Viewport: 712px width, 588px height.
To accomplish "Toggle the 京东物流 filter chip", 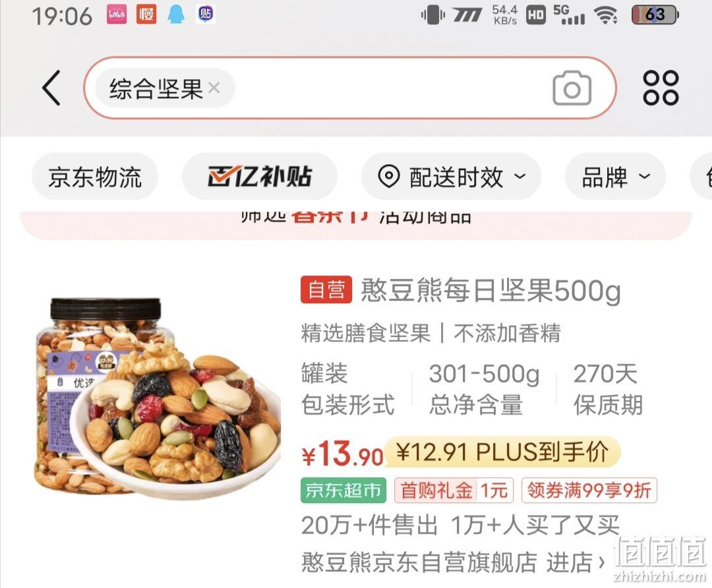I will point(95,177).
